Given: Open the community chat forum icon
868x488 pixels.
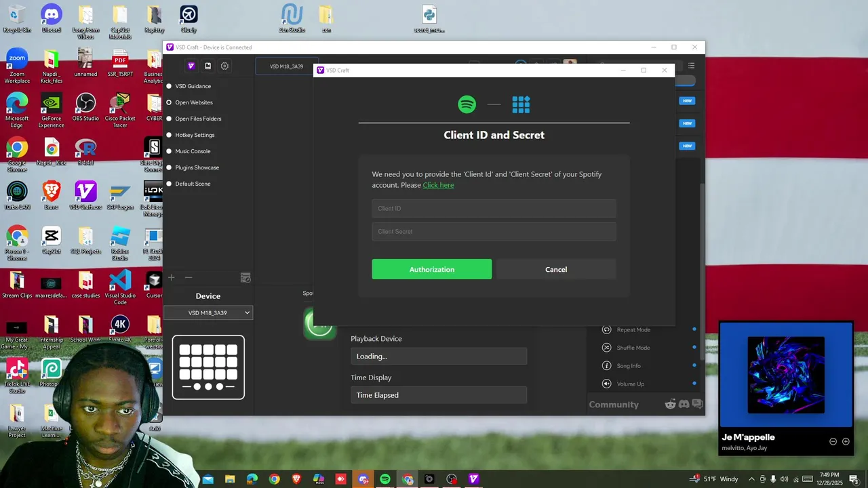Looking at the screenshot, I should 696,404.
